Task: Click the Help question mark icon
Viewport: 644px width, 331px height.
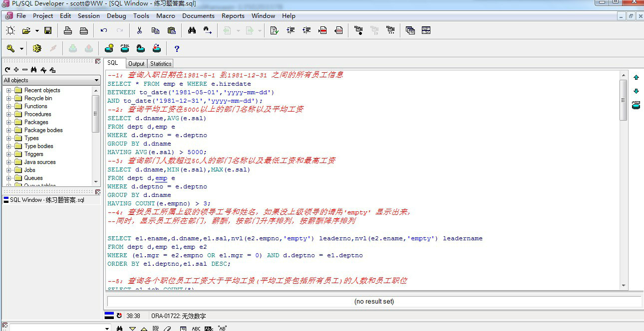Action: (177, 48)
